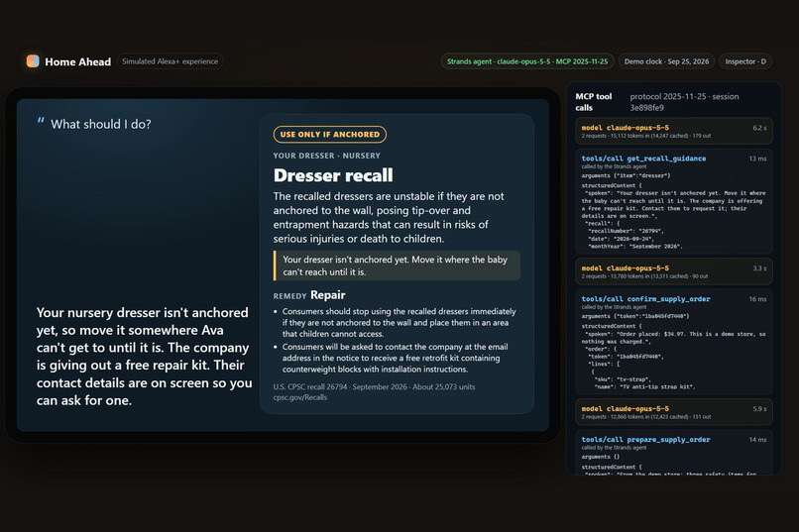Click the Dresser recall heading
This screenshot has width=799, height=532.
333,175
